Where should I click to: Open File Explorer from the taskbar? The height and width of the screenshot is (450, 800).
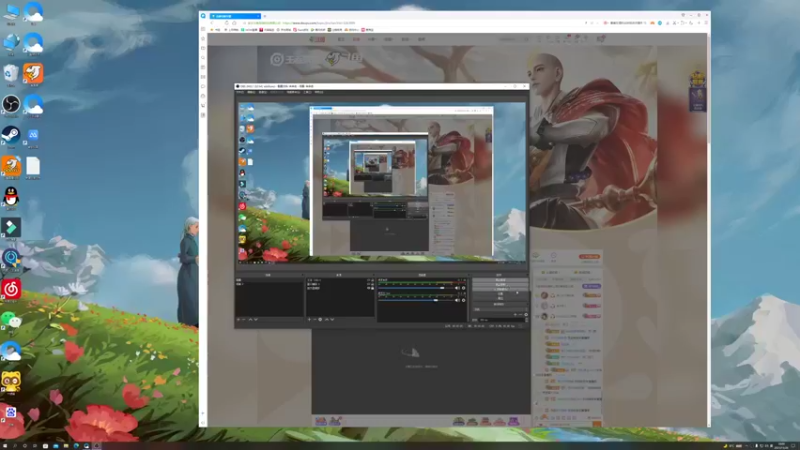66,445
